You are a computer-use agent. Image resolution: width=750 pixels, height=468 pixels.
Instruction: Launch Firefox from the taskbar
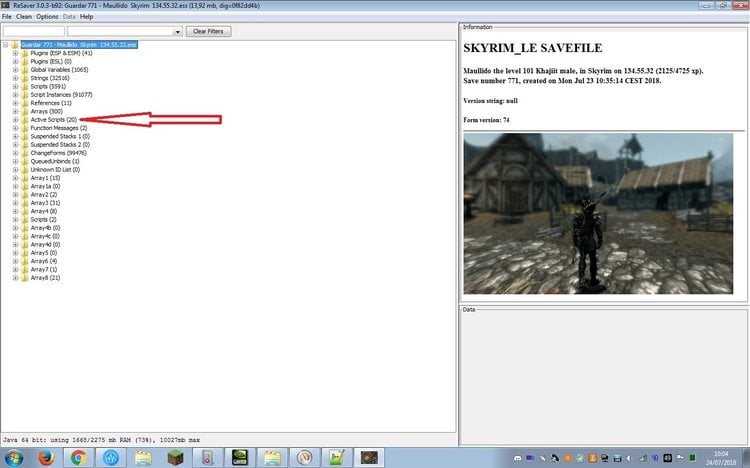click(x=46, y=458)
